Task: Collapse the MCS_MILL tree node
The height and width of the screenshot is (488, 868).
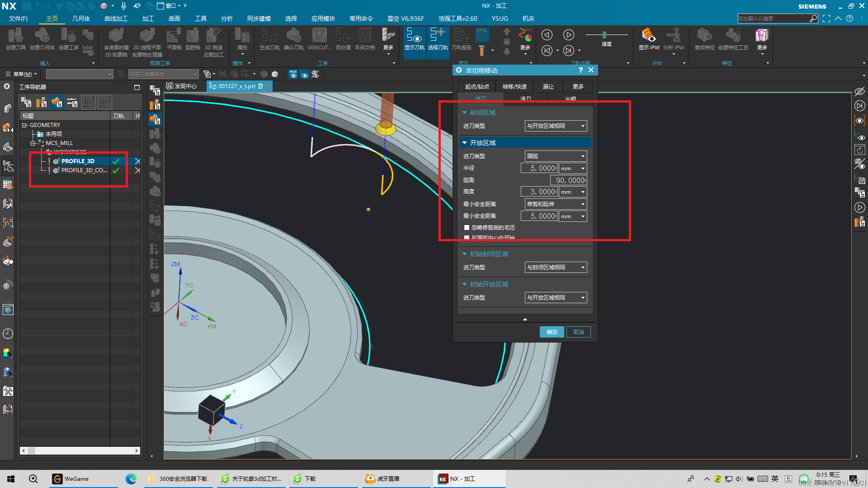Action: (x=33, y=143)
